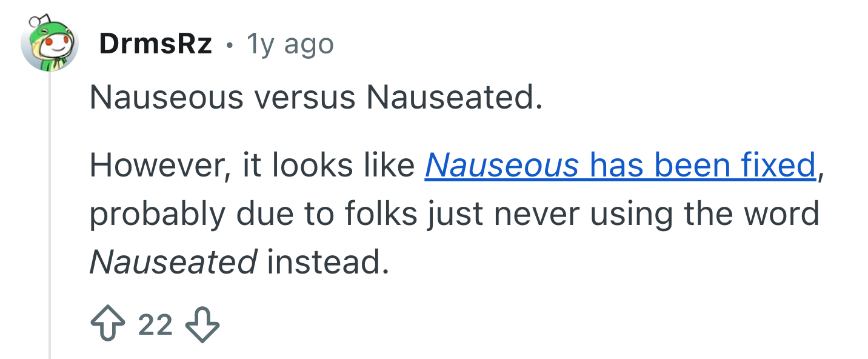Click the italic word "Nauseated" in last line
The image size is (868, 359).
coord(173,262)
